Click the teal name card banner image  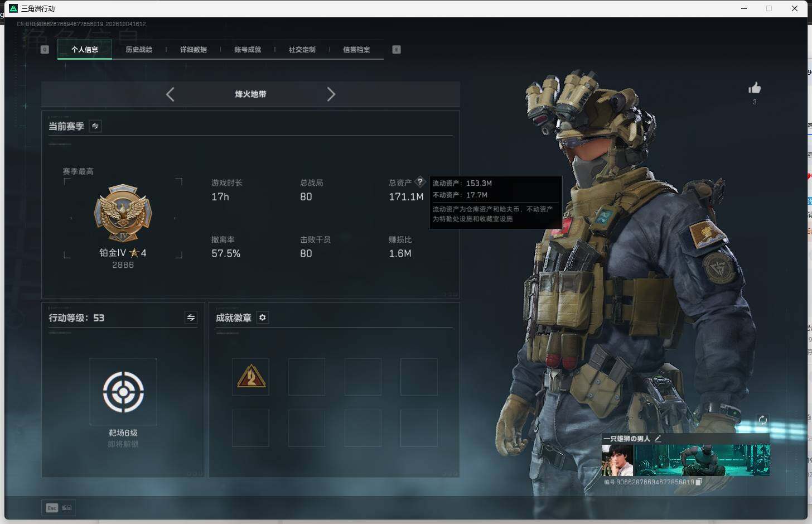703,460
